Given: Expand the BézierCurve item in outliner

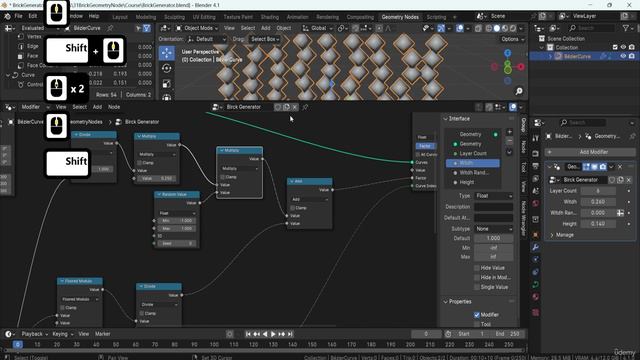Looking at the screenshot, I should 551,56.
